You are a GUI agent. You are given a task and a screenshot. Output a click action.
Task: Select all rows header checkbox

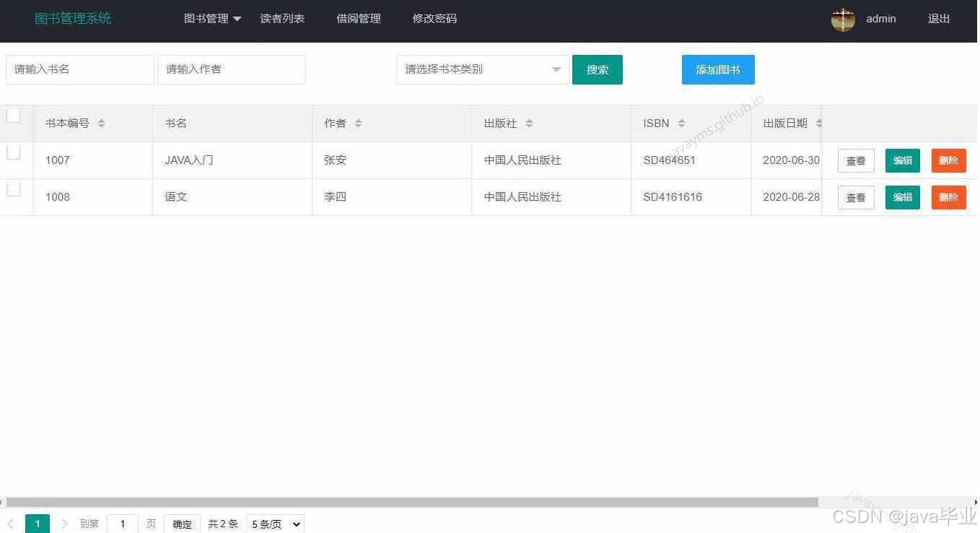[x=13, y=115]
